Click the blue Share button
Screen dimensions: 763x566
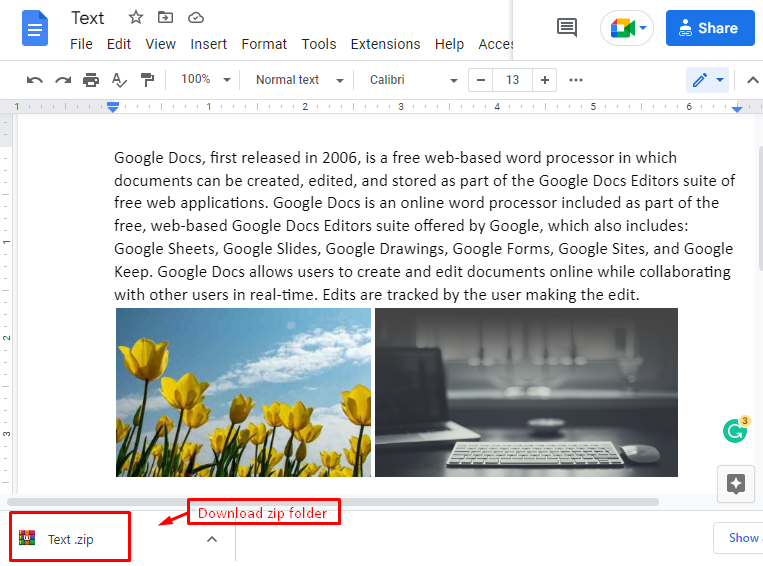click(x=710, y=28)
